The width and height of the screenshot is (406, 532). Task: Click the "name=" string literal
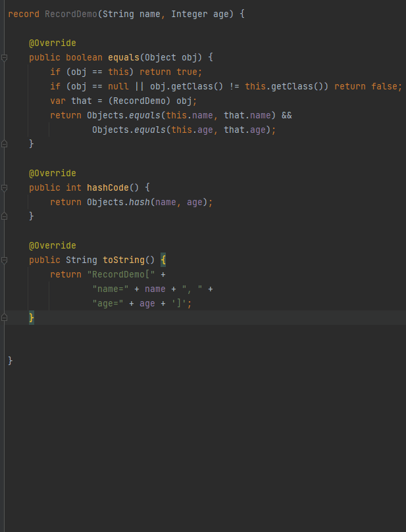111,289
